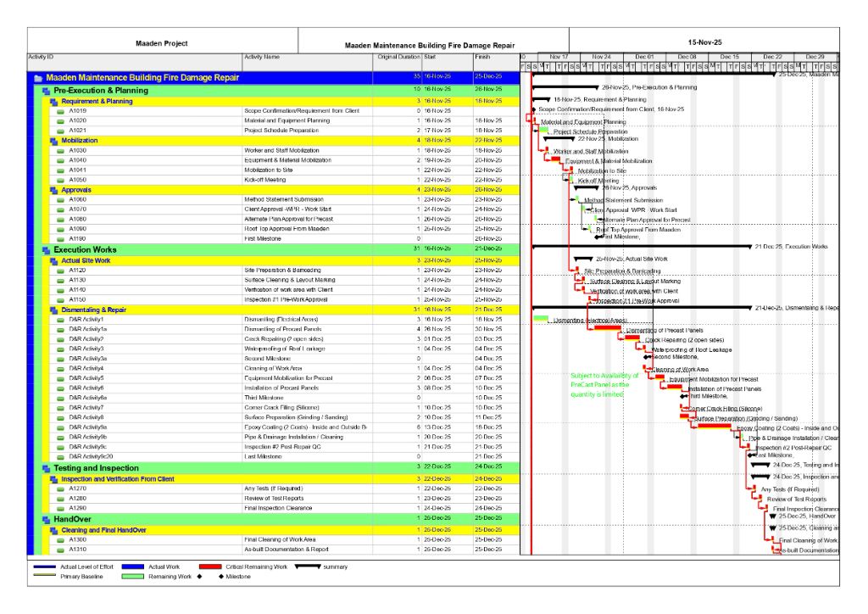Sort by the Activity ID column header
The width and height of the screenshot is (868, 614).
coord(41,57)
